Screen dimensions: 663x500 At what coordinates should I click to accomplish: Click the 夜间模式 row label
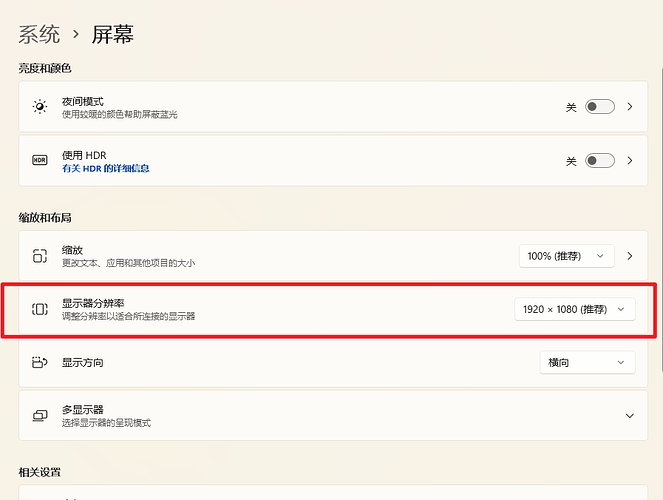[83, 101]
